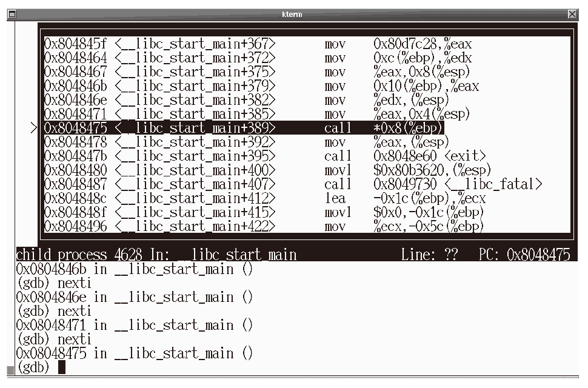This screenshot has height=388, width=588.
Task: Close the kterm window
Action: [572, 14]
